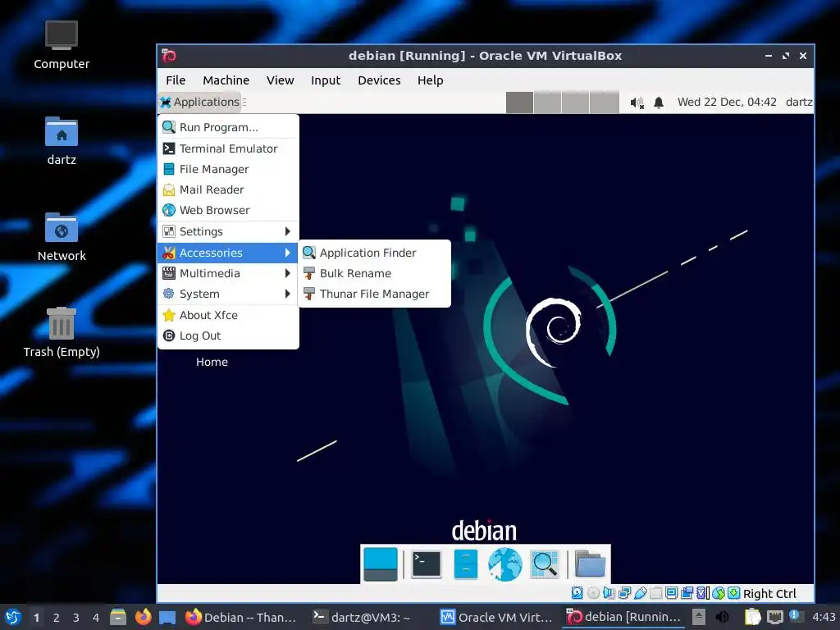The width and height of the screenshot is (840, 630).
Task: Open Application Finder in the Accessories submenu
Action: (374, 253)
